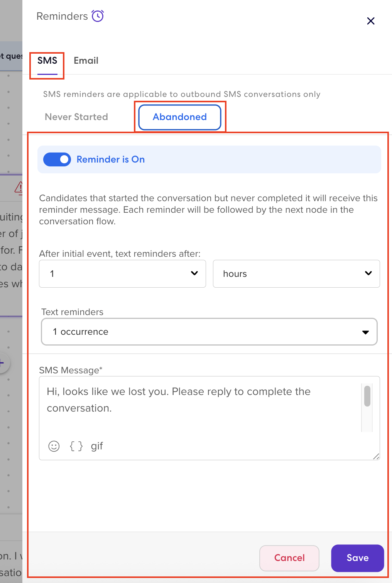Image resolution: width=392 pixels, height=583 pixels.
Task: Add a gif to the SMS message
Action: click(x=97, y=446)
